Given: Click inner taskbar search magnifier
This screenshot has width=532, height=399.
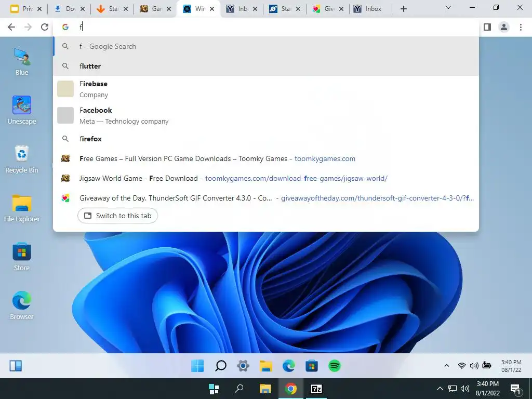Looking at the screenshot, I should (x=221, y=366).
